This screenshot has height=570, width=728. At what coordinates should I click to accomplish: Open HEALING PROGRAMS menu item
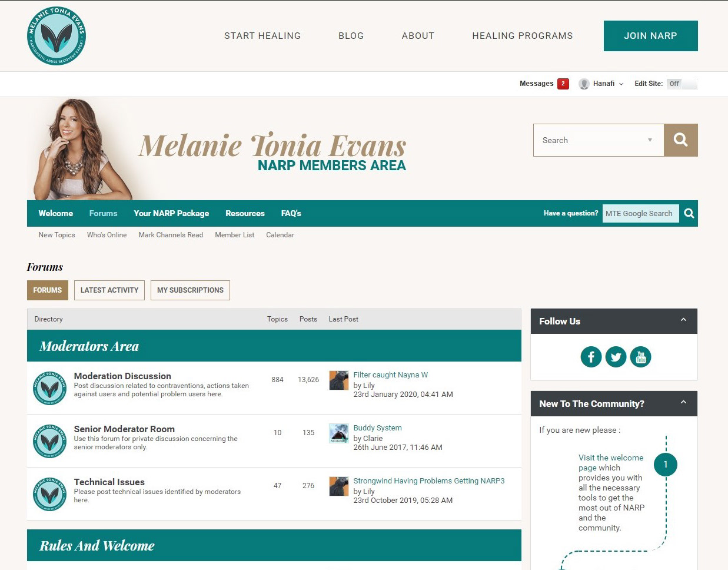pos(523,36)
